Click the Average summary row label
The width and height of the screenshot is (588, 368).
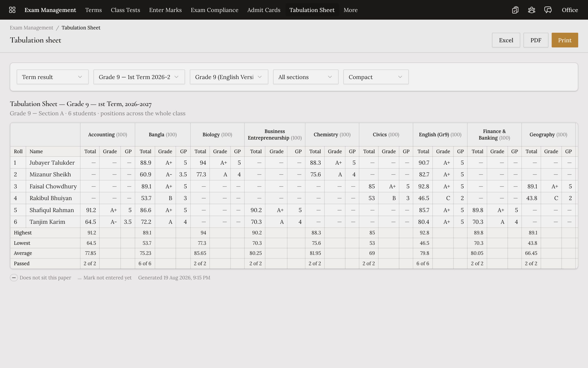coord(23,253)
